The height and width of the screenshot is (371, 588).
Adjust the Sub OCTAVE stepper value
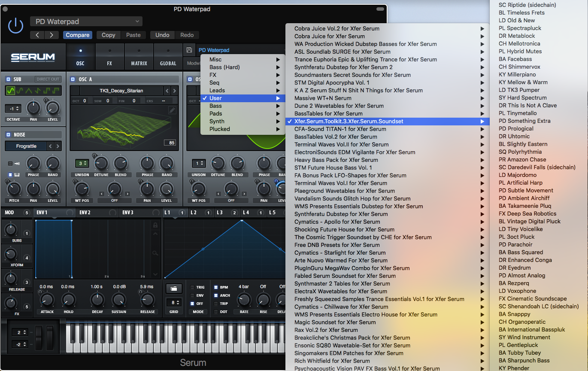[x=13, y=109]
